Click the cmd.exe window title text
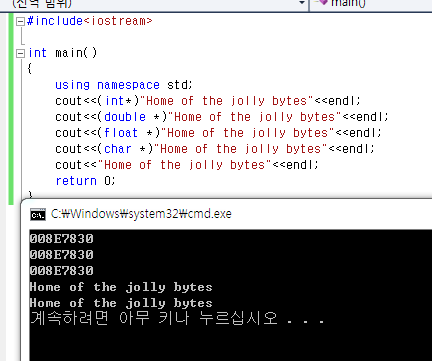The height and width of the screenshot is (361, 432). (x=141, y=214)
